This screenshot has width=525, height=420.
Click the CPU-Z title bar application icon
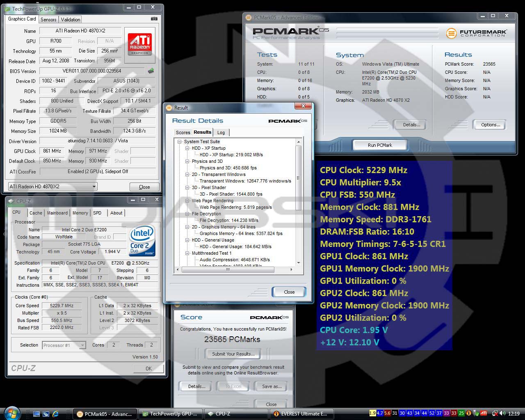(11, 201)
